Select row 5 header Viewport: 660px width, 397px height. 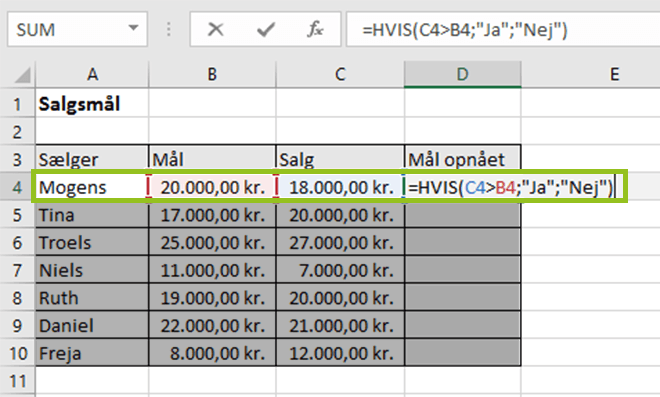coord(17,215)
